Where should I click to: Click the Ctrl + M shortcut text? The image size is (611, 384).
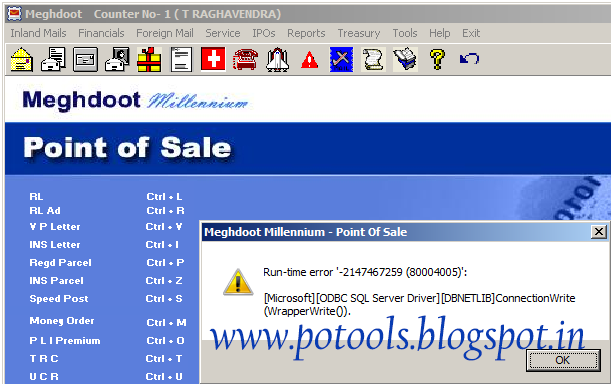tap(166, 322)
